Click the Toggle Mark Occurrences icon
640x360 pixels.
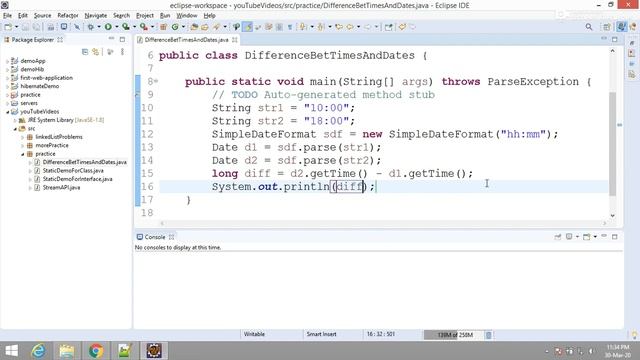tap(247, 27)
